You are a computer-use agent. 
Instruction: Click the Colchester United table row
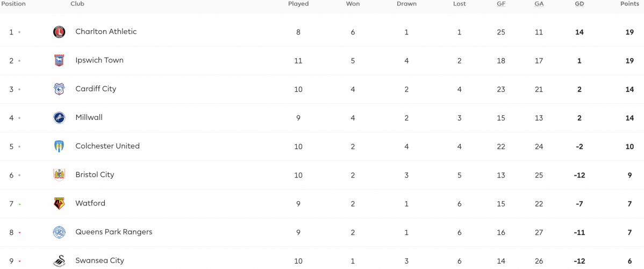[322, 146]
